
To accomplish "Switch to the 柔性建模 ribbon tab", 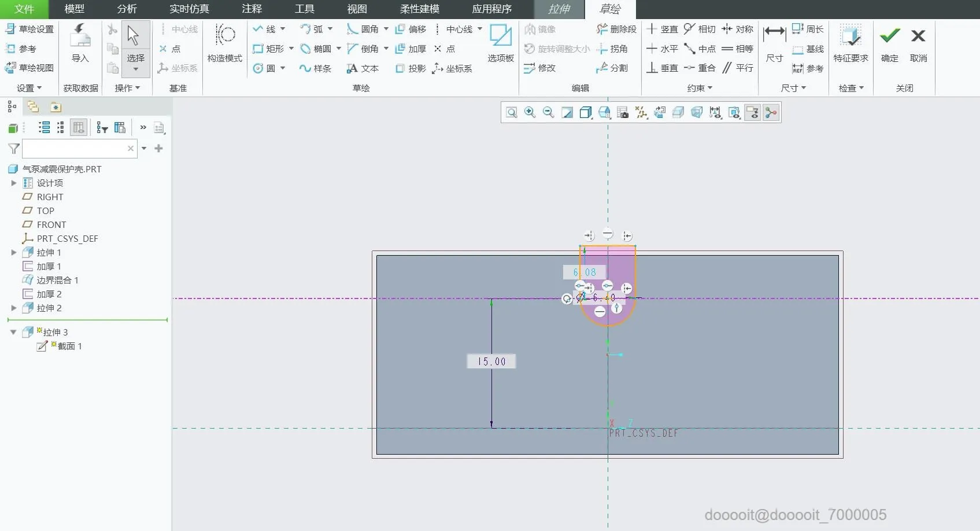I will pyautogui.click(x=420, y=9).
